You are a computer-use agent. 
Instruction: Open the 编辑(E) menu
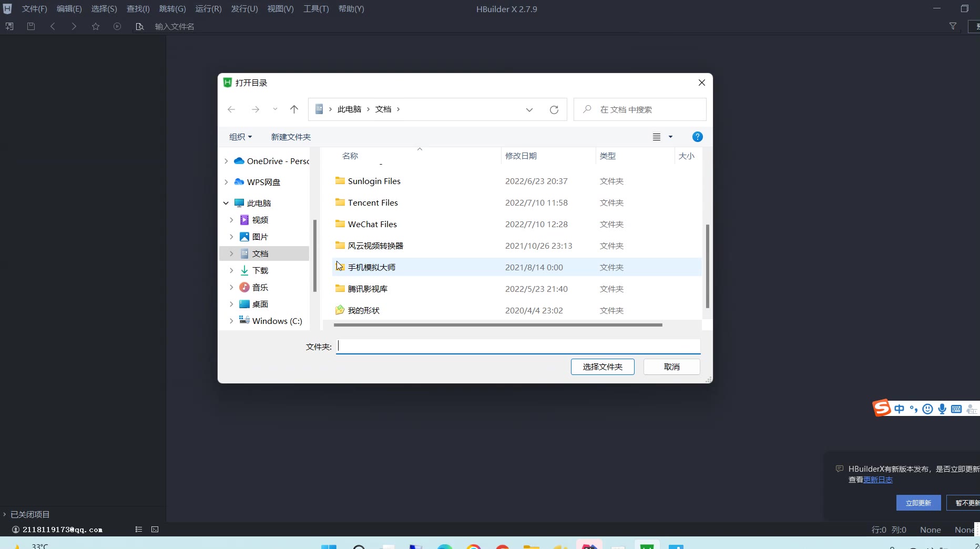(69, 9)
